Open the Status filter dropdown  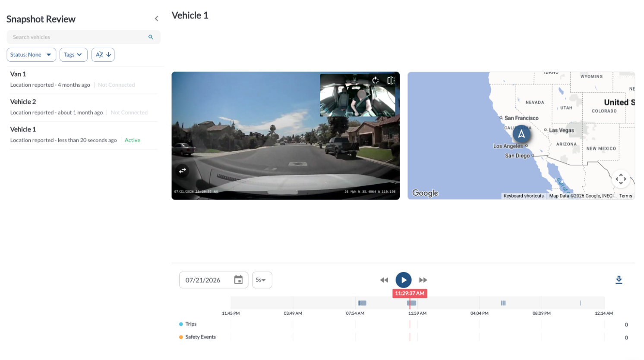(32, 55)
